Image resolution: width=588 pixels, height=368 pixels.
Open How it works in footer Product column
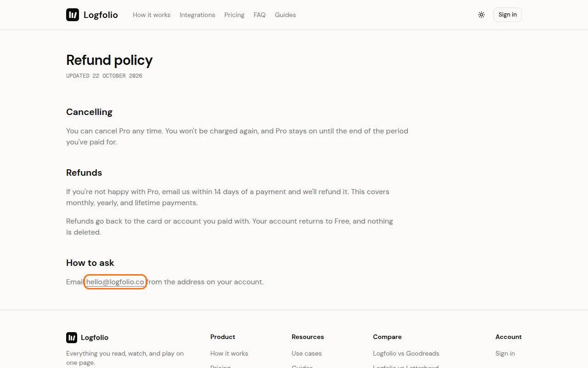click(229, 353)
